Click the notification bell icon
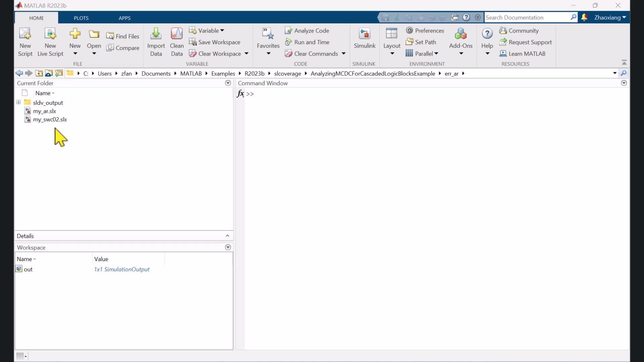The image size is (644, 362). pyautogui.click(x=584, y=17)
